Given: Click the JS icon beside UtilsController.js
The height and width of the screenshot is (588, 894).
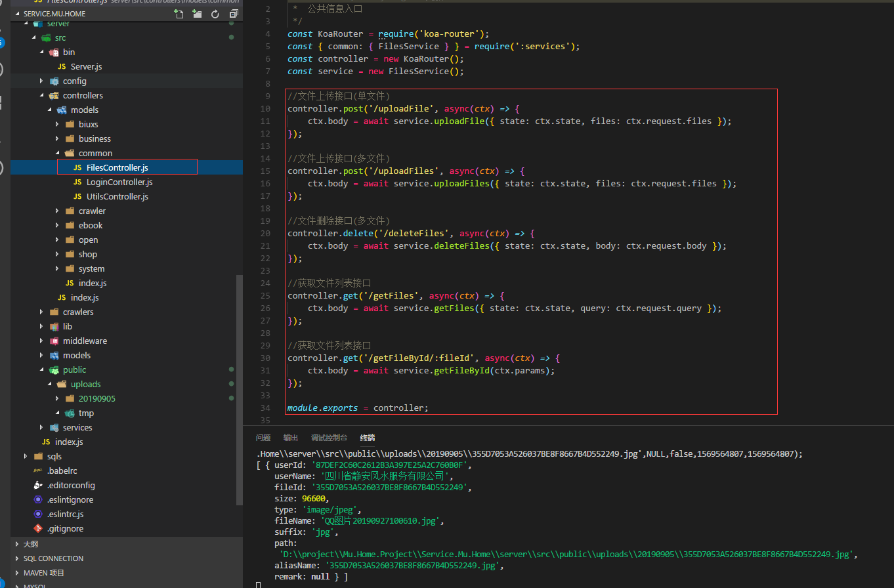Looking at the screenshot, I should [75, 196].
